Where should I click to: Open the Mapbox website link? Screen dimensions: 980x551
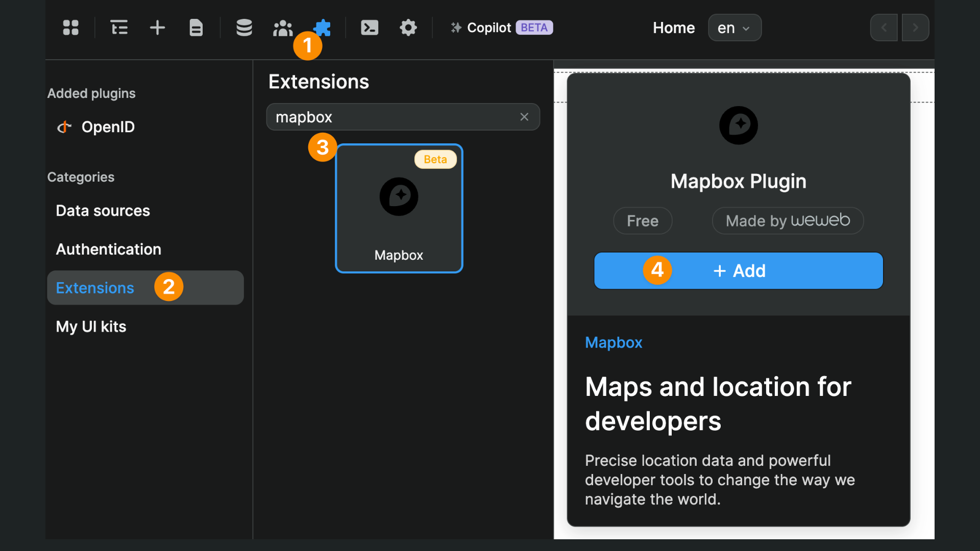click(x=614, y=342)
